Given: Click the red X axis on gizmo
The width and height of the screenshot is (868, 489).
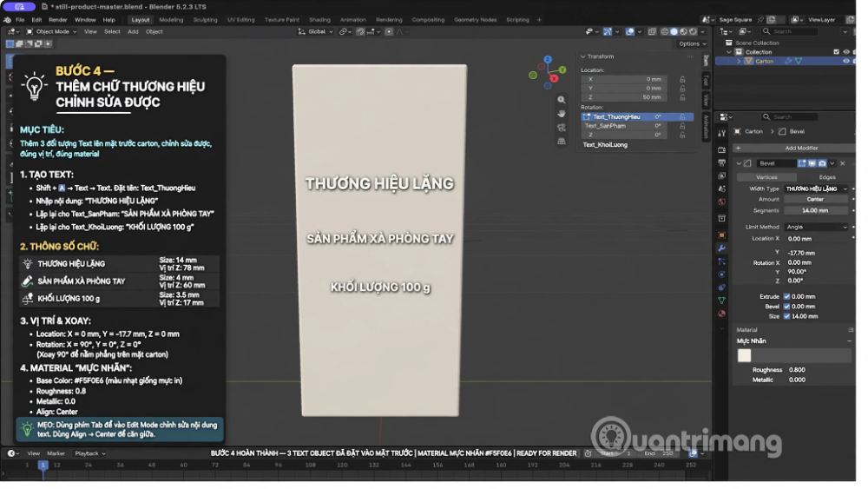Looking at the screenshot, I should (554, 79).
